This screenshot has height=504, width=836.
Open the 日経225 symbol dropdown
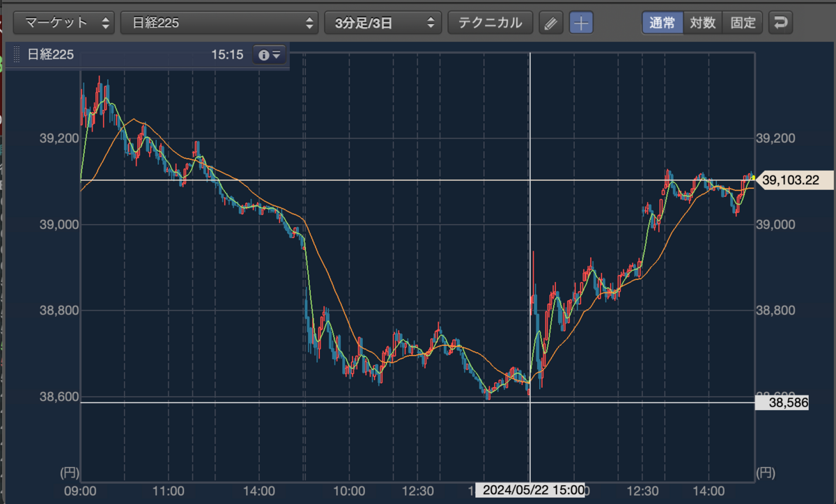click(x=219, y=22)
